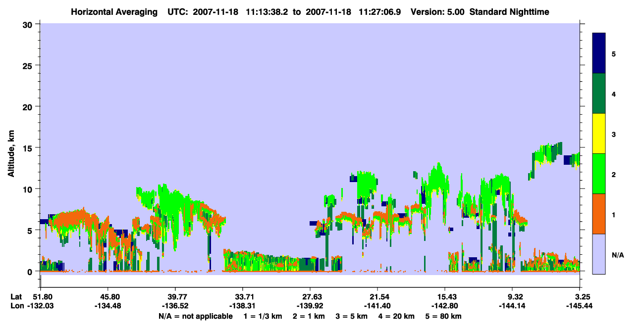
Task: Click the orange color bar segment
Action: [x=599, y=214]
